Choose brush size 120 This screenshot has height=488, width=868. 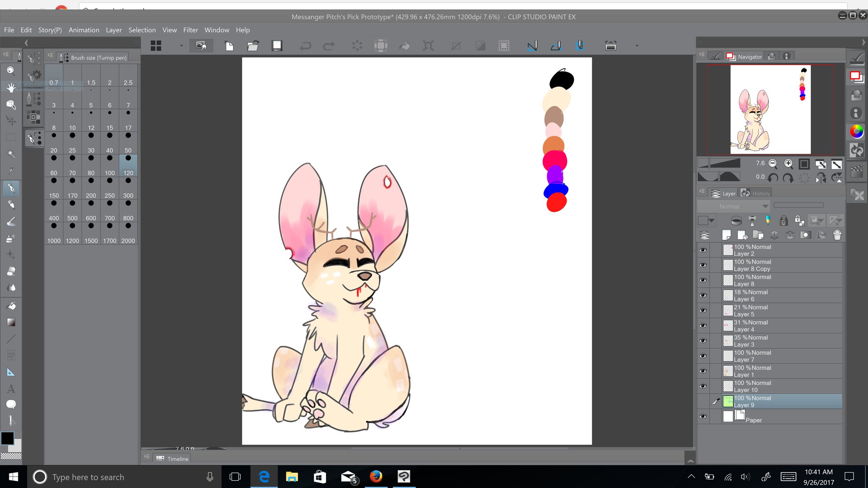pos(128,165)
